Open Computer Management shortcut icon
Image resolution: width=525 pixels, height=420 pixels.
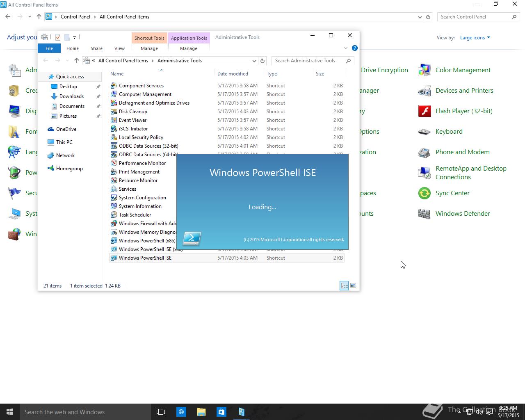click(x=114, y=94)
